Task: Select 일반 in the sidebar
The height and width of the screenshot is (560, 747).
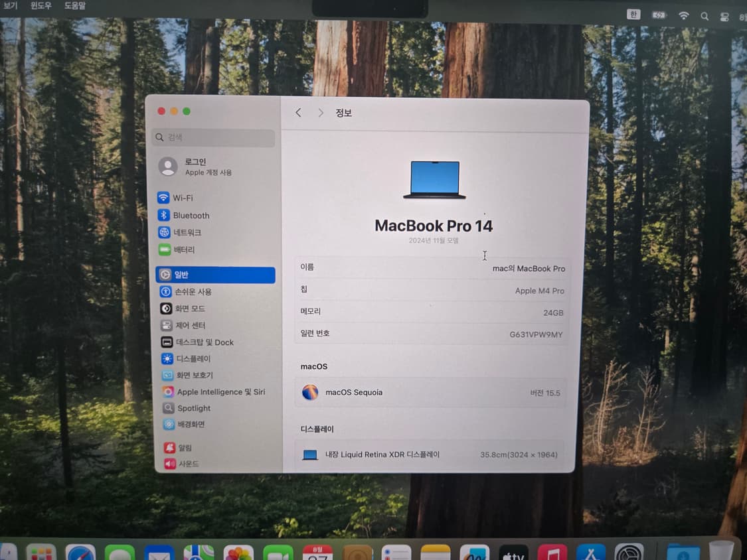Action: pyautogui.click(x=215, y=275)
